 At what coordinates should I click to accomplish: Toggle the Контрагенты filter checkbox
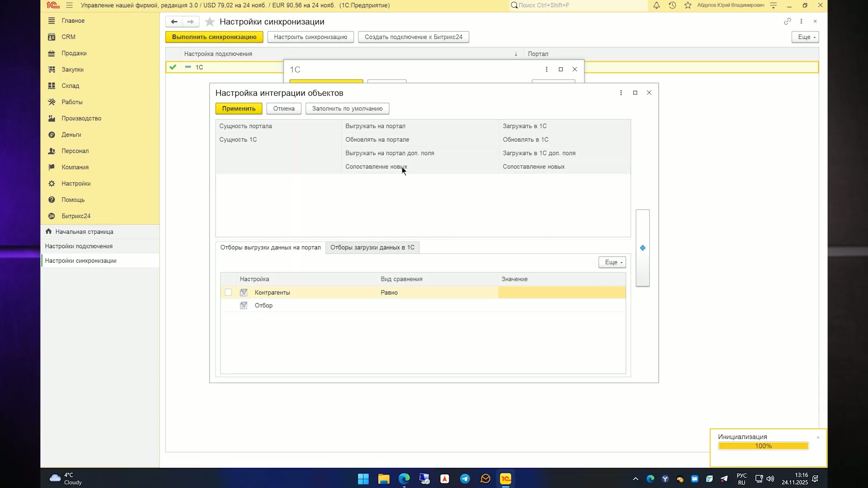click(x=228, y=292)
